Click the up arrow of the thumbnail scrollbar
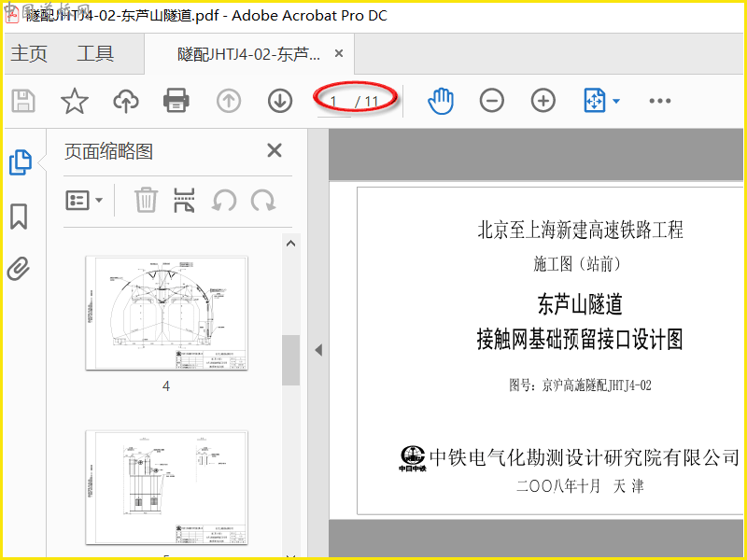 pos(290,244)
